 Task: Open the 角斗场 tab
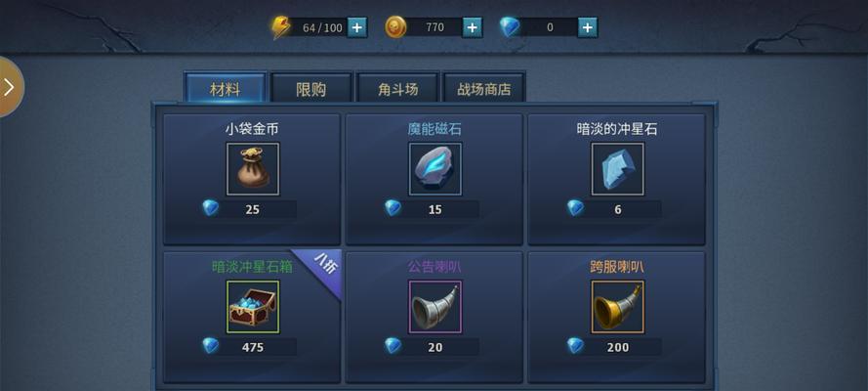point(398,89)
